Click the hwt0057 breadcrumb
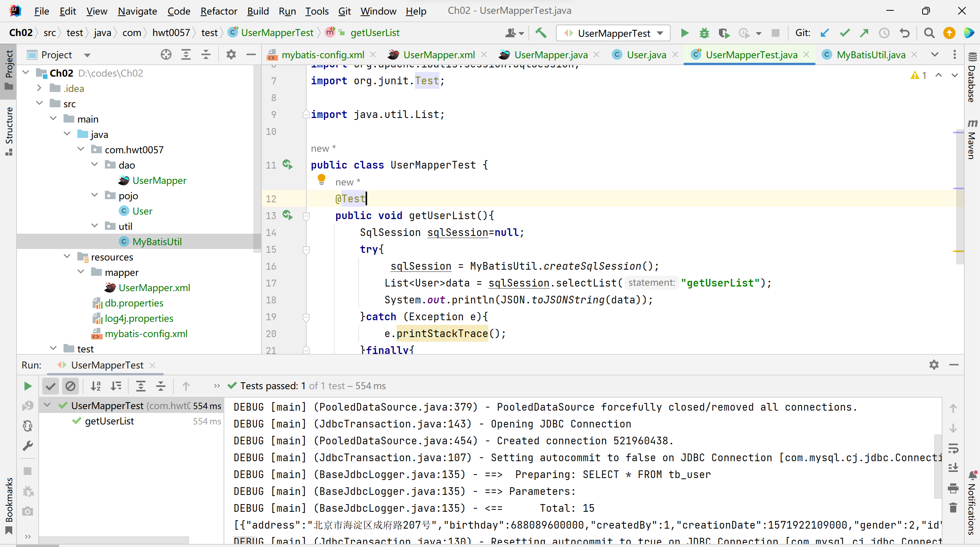The image size is (980, 547). pyautogui.click(x=171, y=33)
